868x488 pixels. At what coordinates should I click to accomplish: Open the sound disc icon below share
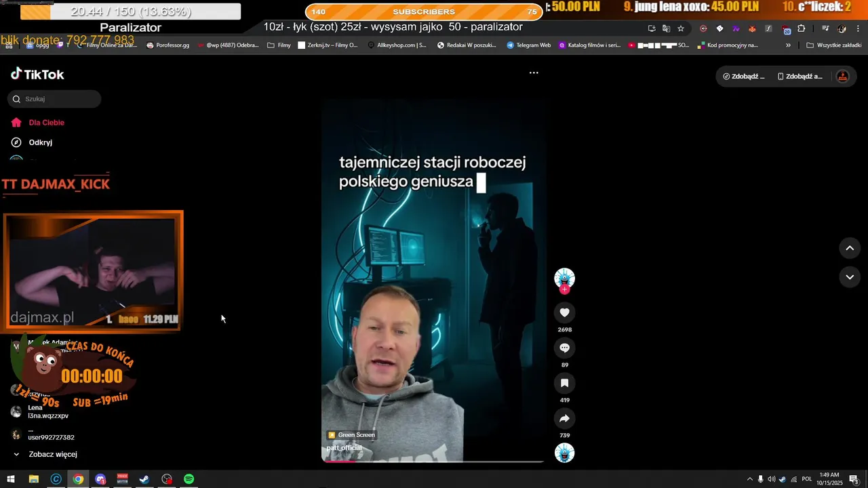pyautogui.click(x=564, y=453)
